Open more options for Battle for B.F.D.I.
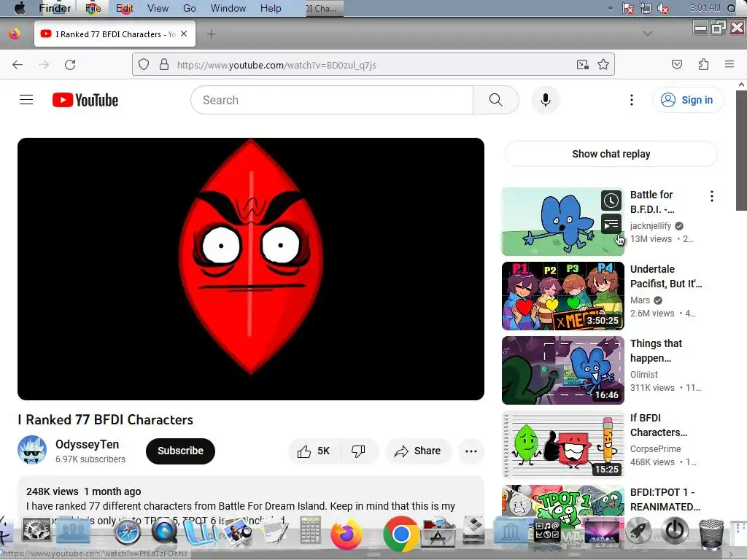This screenshot has height=560, width=747. (712, 196)
